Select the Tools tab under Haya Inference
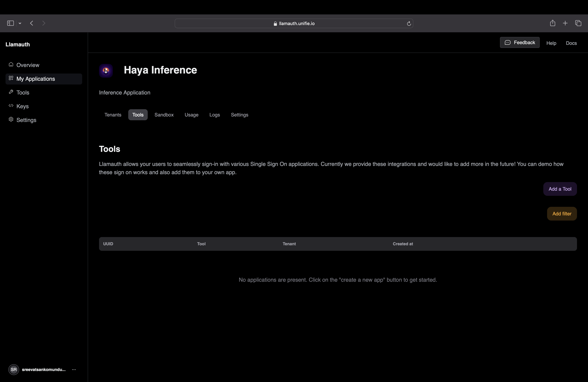 (138, 115)
